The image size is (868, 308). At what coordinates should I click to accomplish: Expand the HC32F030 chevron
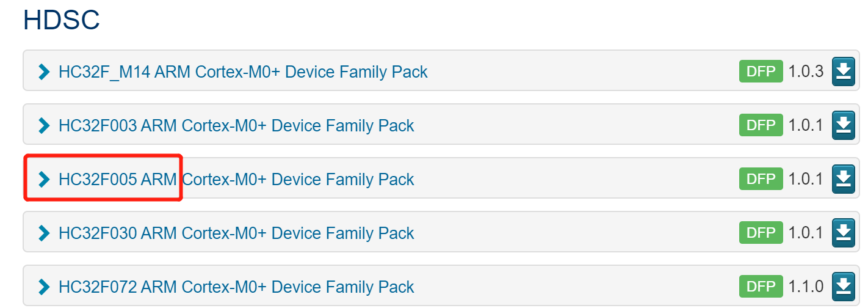(x=43, y=233)
